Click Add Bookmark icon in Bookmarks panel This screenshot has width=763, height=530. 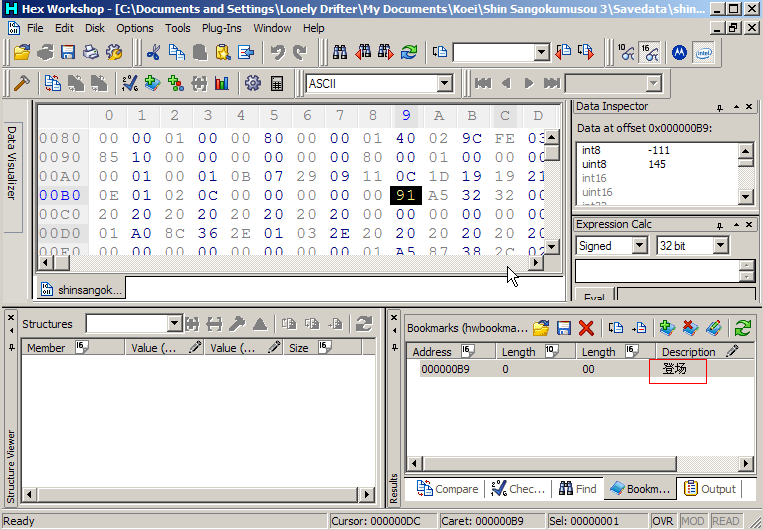pos(667,328)
